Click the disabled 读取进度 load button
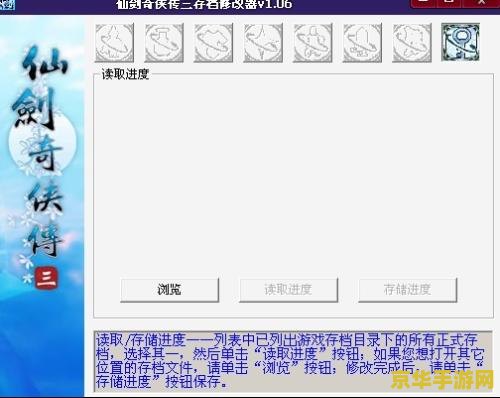Viewport: 500px width, 398px height. coord(288,290)
